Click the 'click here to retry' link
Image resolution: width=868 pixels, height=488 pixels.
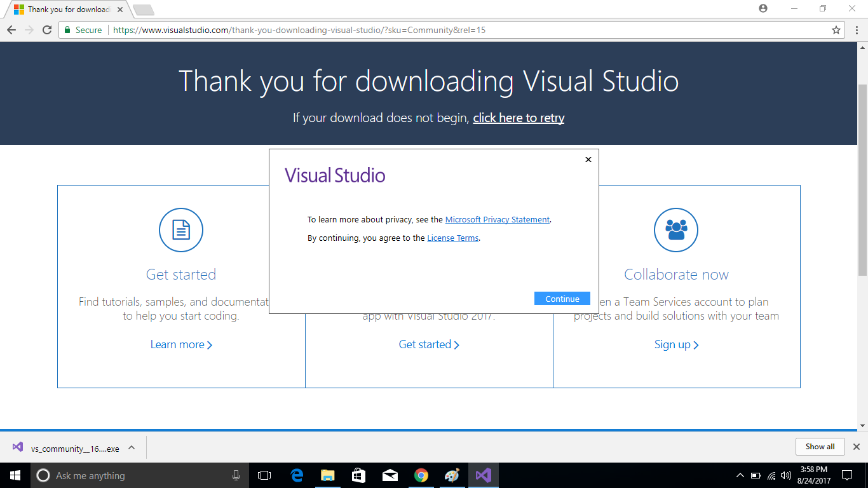pyautogui.click(x=519, y=118)
